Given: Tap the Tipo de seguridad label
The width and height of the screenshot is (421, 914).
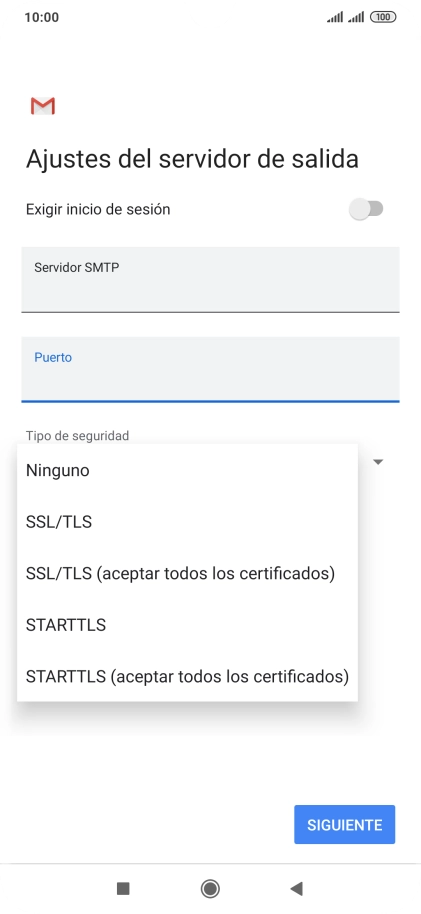Looking at the screenshot, I should coord(78,435).
